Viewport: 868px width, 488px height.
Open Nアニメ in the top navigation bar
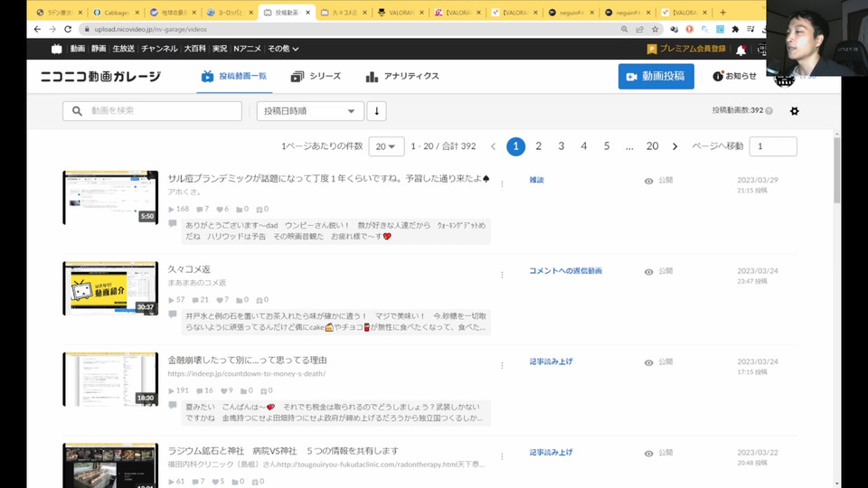(x=247, y=49)
